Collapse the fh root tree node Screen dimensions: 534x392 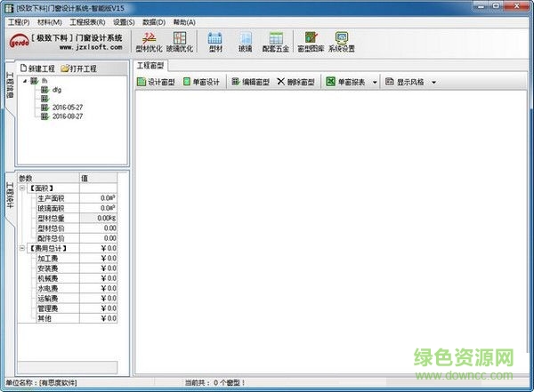(25, 81)
